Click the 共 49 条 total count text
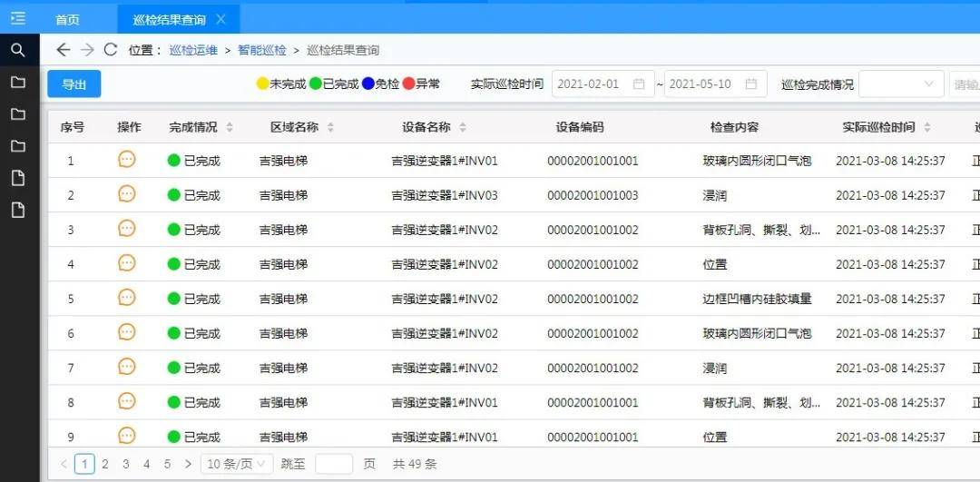Viewport: 980px width, 482px height. (x=415, y=464)
